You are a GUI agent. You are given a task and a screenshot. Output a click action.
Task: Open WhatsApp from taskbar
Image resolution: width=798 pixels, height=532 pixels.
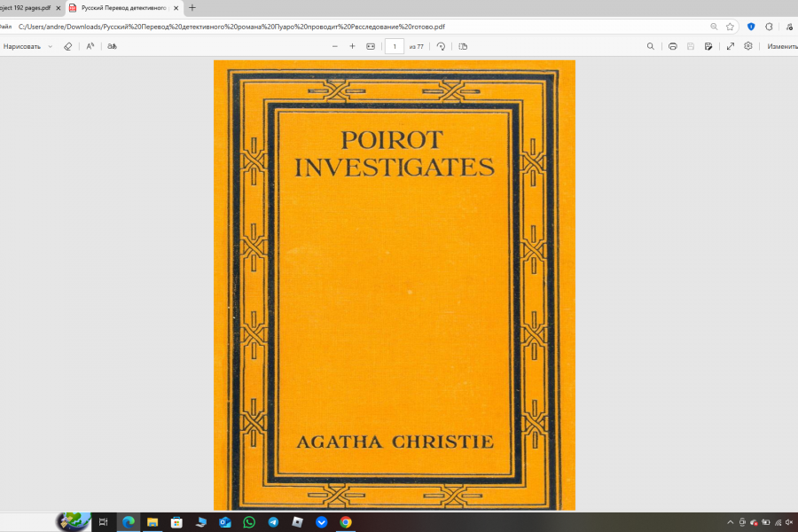(249, 522)
